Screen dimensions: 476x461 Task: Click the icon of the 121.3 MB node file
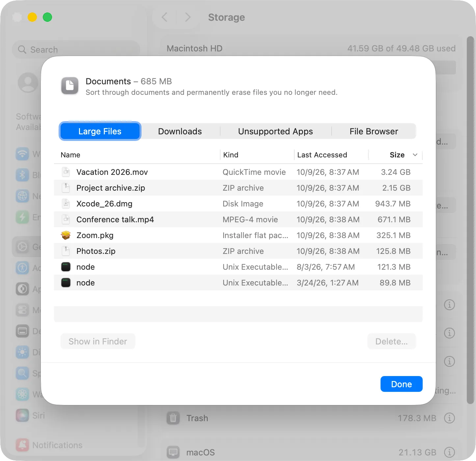click(66, 267)
